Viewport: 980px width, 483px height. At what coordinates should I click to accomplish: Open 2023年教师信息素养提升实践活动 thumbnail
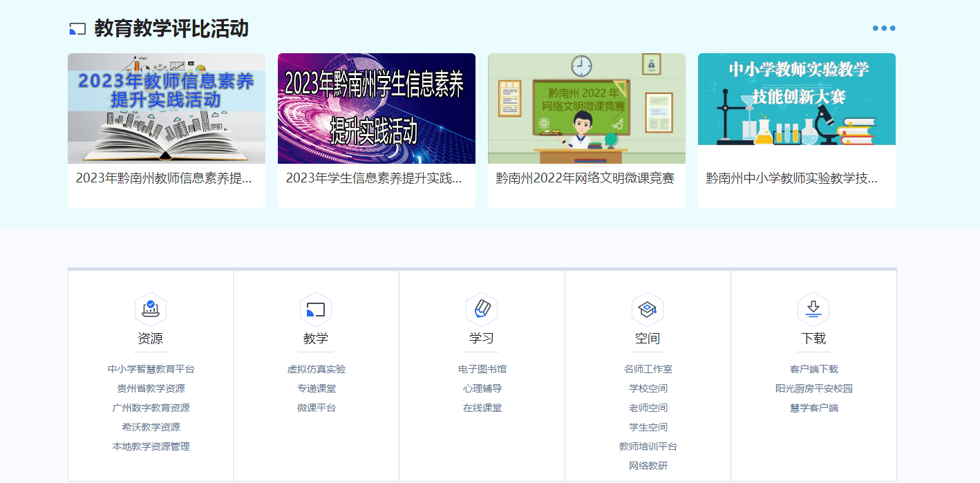[x=167, y=108]
